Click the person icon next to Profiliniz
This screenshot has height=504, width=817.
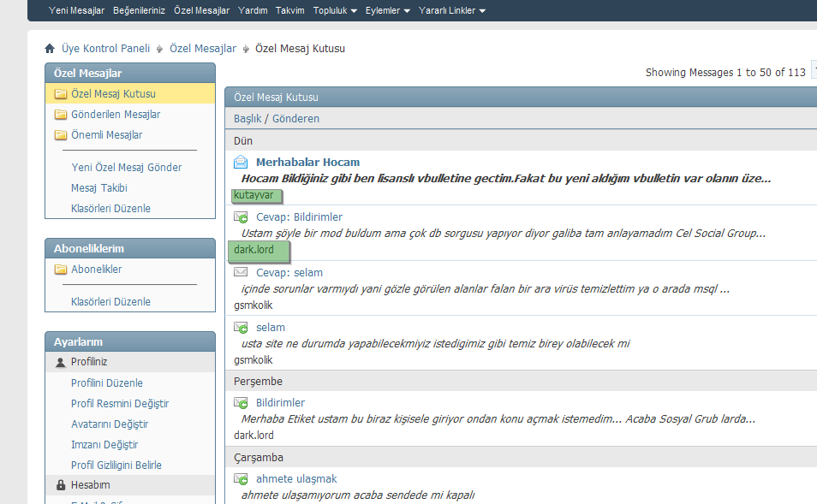point(60,363)
